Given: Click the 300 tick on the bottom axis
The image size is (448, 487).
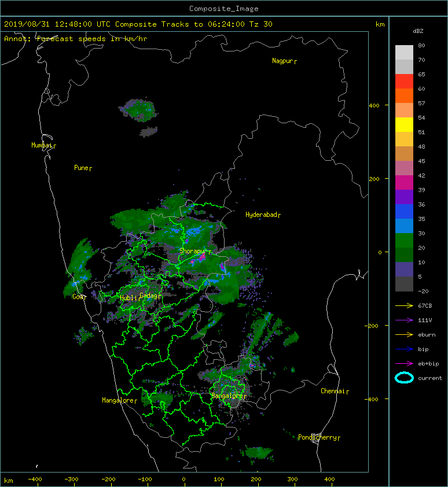Looking at the screenshot, I should pyautogui.click(x=292, y=479).
